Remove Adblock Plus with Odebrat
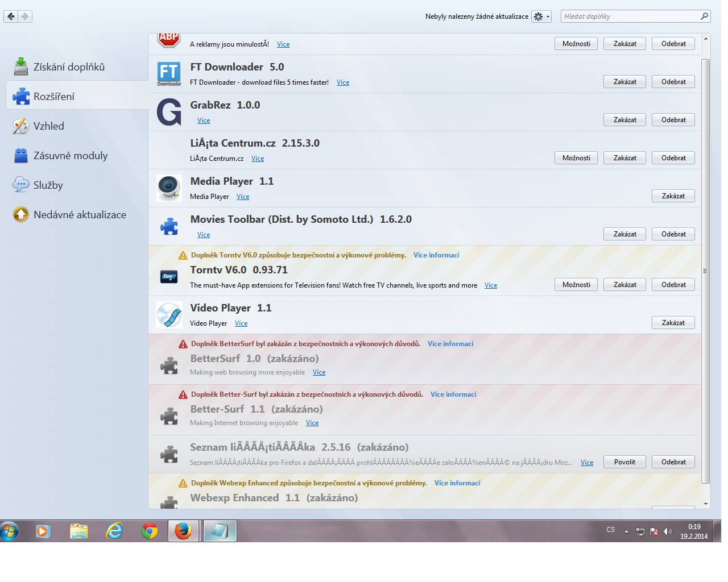The width and height of the screenshot is (728, 582). click(673, 44)
